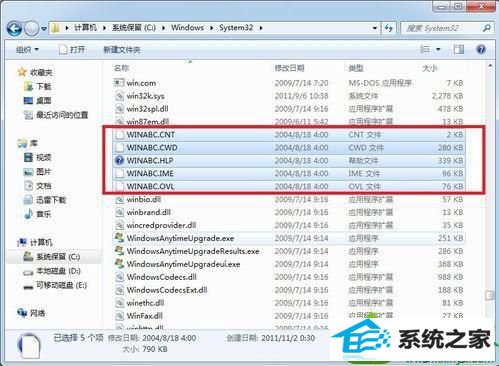Click the Forward navigation arrow
The width and height of the screenshot is (499, 366).
pos(32,29)
